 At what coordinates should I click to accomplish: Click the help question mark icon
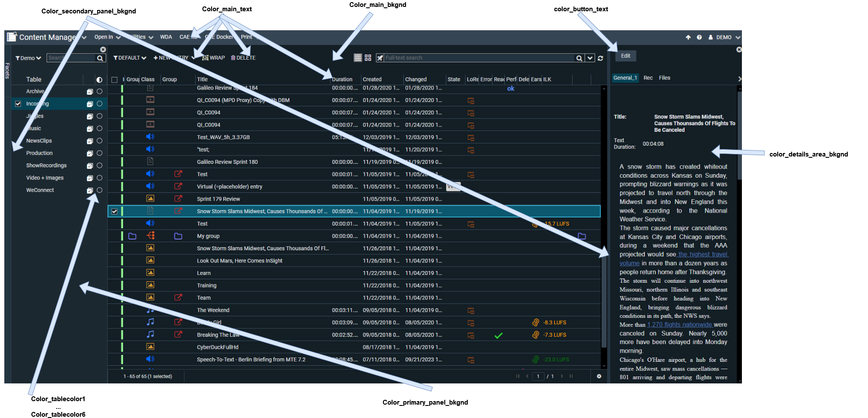pyautogui.click(x=699, y=38)
